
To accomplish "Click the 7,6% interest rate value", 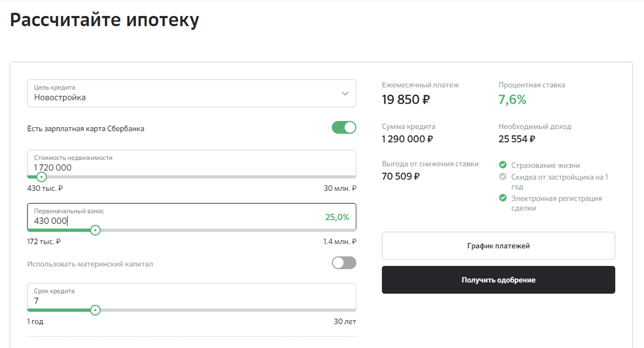I will (513, 99).
